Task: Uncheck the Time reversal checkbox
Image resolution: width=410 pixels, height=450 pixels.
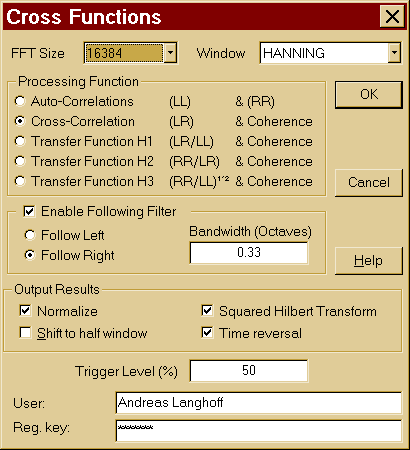Action: pos(207,333)
